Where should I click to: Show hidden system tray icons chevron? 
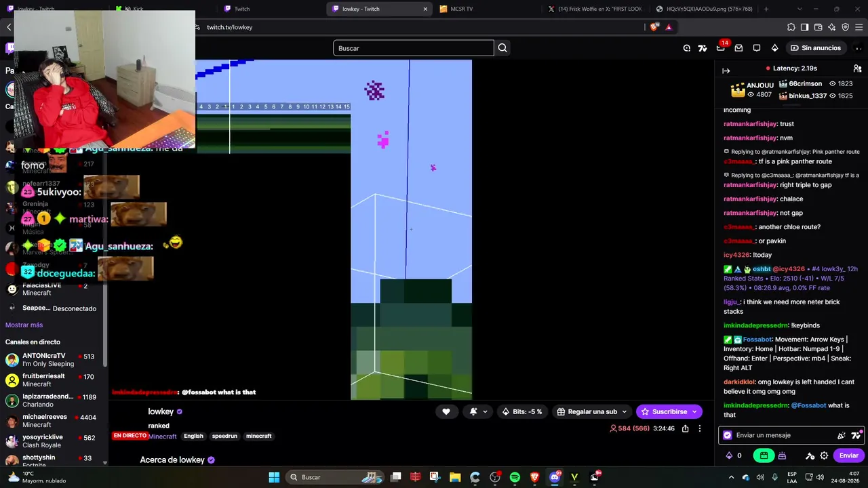point(731,477)
